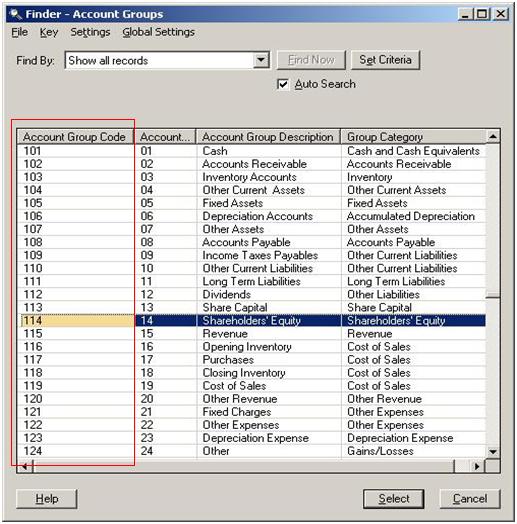
Task: Select the Revenue row with code 115
Action: [x=251, y=334]
